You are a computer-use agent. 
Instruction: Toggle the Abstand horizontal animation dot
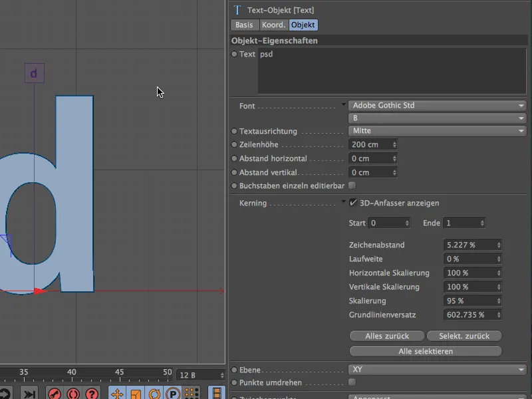pos(234,158)
